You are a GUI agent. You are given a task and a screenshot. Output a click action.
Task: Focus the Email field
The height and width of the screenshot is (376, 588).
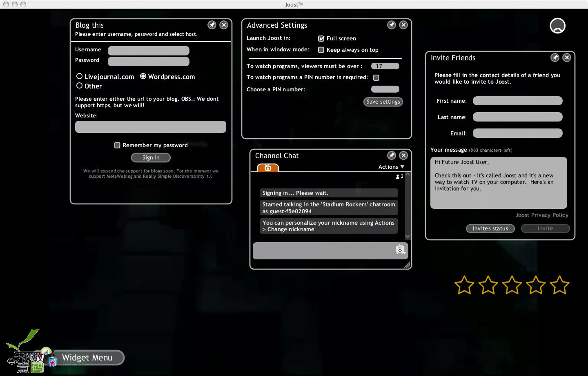point(518,133)
